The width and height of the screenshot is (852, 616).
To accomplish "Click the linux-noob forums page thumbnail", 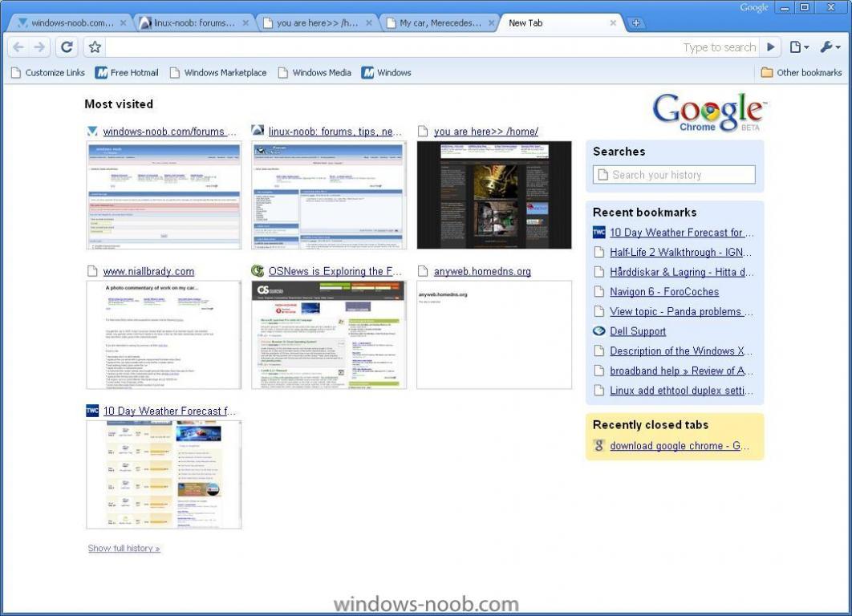I will [x=329, y=195].
